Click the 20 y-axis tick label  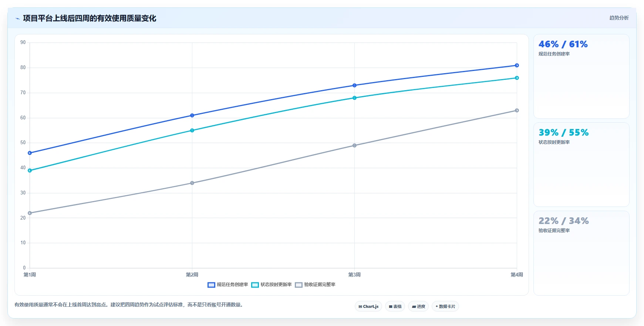[x=23, y=218]
